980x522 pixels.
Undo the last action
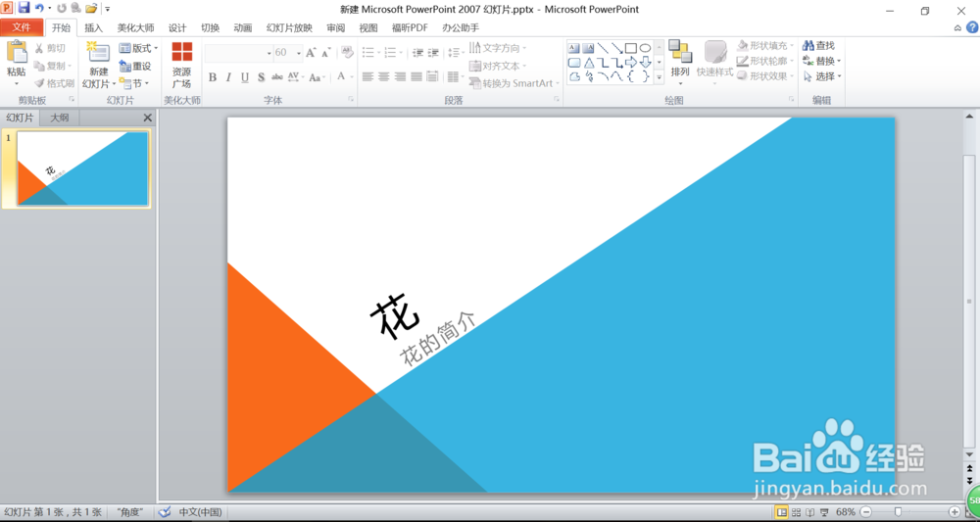coord(40,8)
